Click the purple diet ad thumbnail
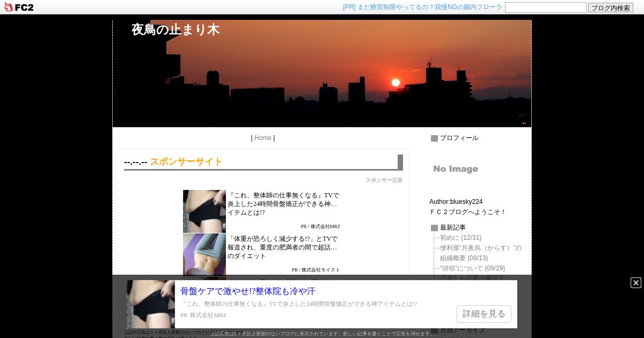The height and width of the screenshot is (338, 644). tap(204, 255)
